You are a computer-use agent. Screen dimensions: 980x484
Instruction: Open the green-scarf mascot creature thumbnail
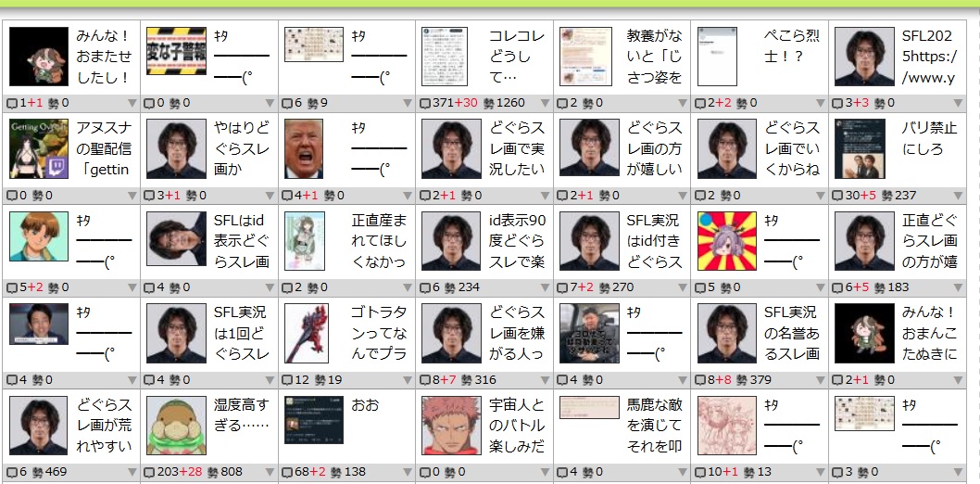pyautogui.click(x=176, y=426)
